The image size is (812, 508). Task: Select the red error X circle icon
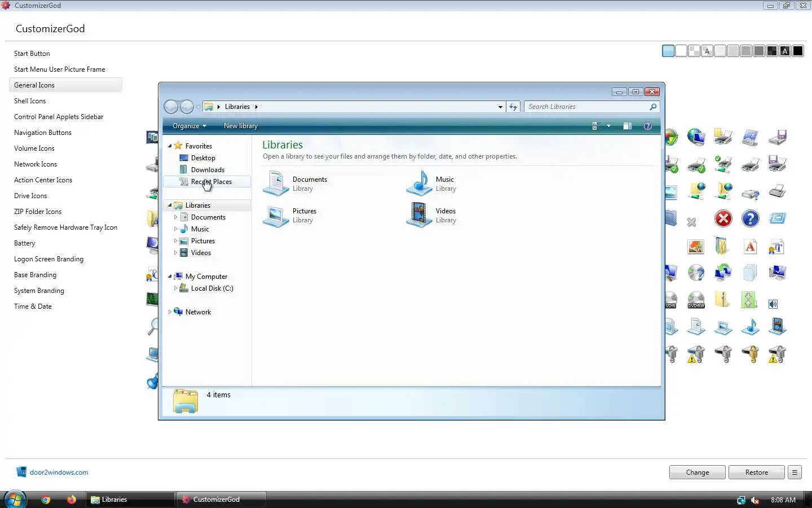pyautogui.click(x=723, y=218)
